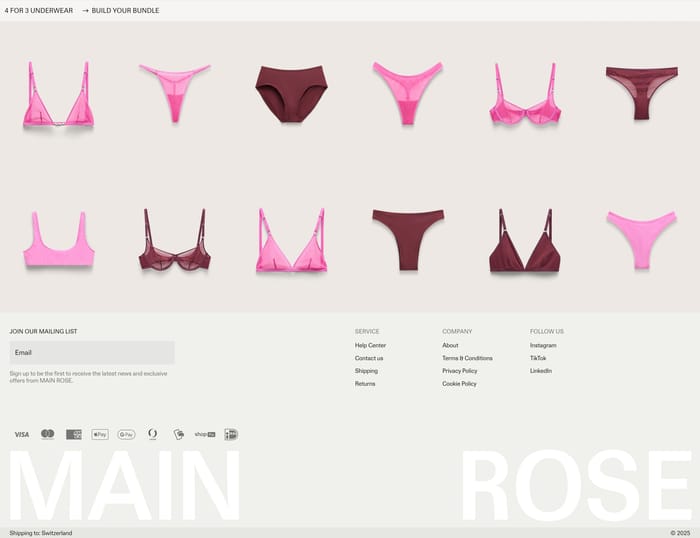Click the iDEAL payment icon
This screenshot has width=700, height=538.
pos(231,434)
